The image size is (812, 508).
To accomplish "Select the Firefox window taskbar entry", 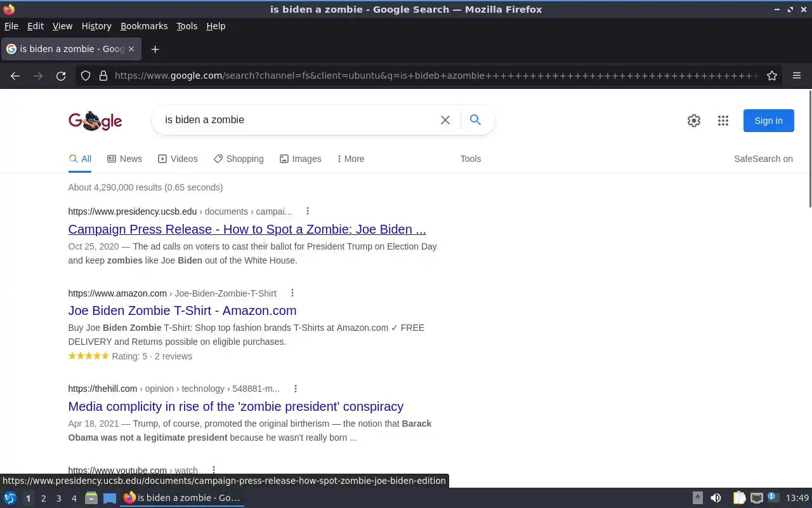I will pyautogui.click(x=183, y=498).
